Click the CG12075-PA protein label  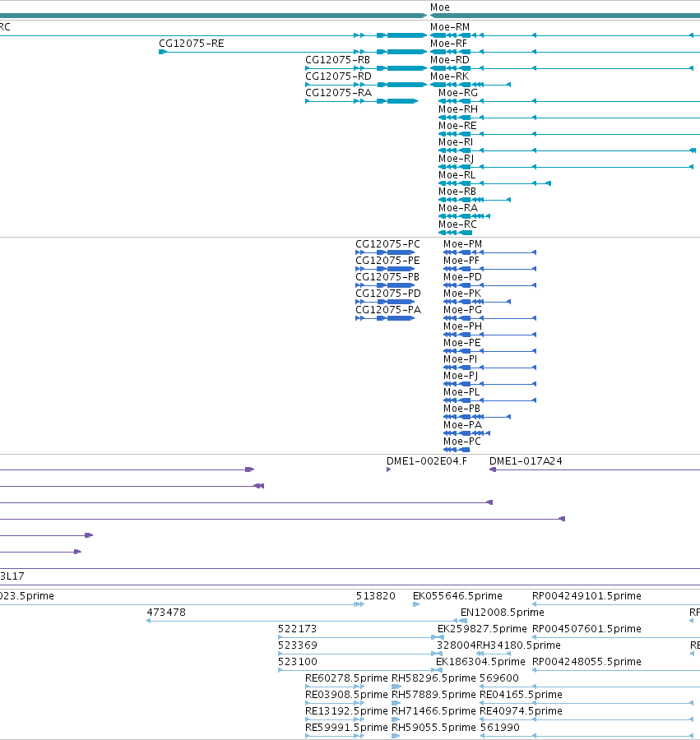(388, 310)
